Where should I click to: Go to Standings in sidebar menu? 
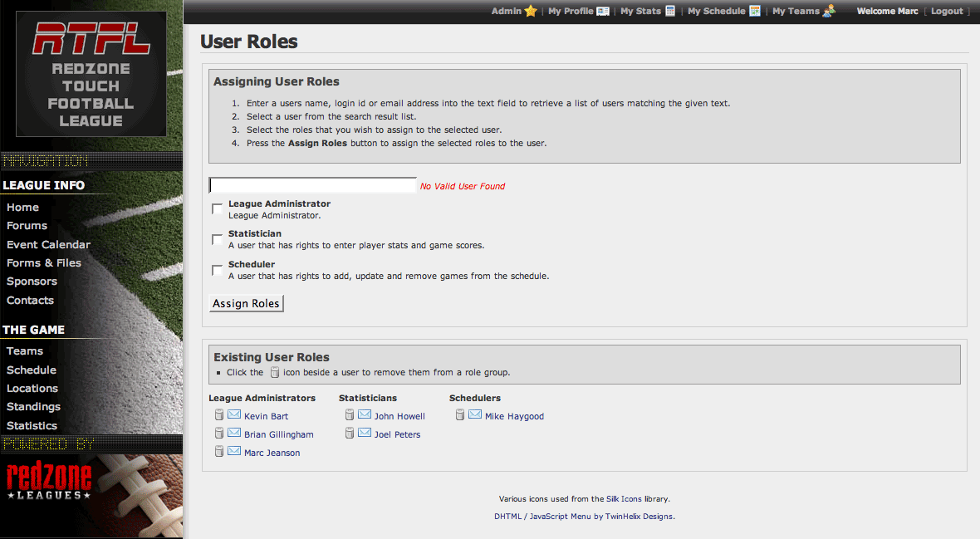33,407
